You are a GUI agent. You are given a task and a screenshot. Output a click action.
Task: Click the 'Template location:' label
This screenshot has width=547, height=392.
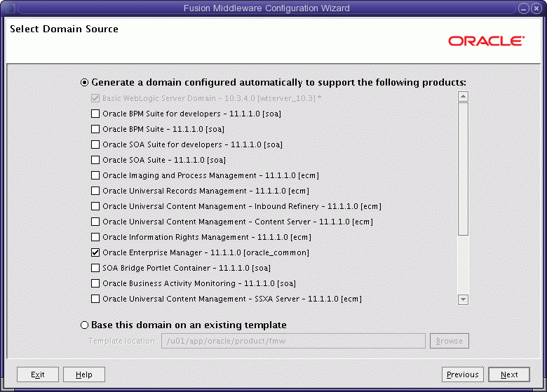pyautogui.click(x=123, y=341)
